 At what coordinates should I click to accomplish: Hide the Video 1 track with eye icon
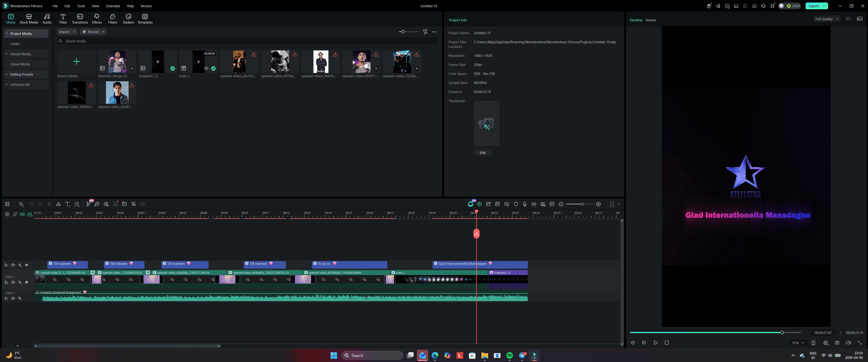click(27, 282)
